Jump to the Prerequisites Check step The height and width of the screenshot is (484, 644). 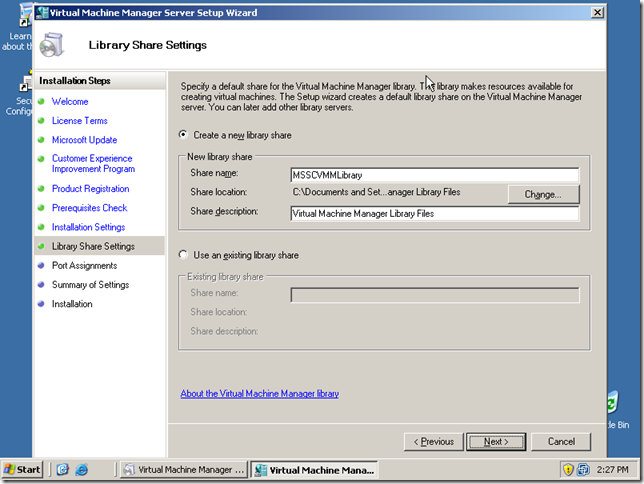pos(90,208)
